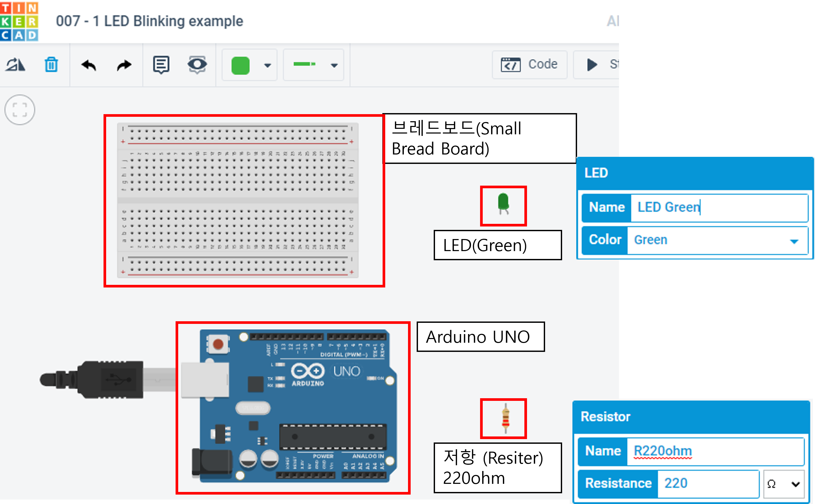Click the undo arrow
Viewport: 815px width, 504px height.
tap(88, 65)
